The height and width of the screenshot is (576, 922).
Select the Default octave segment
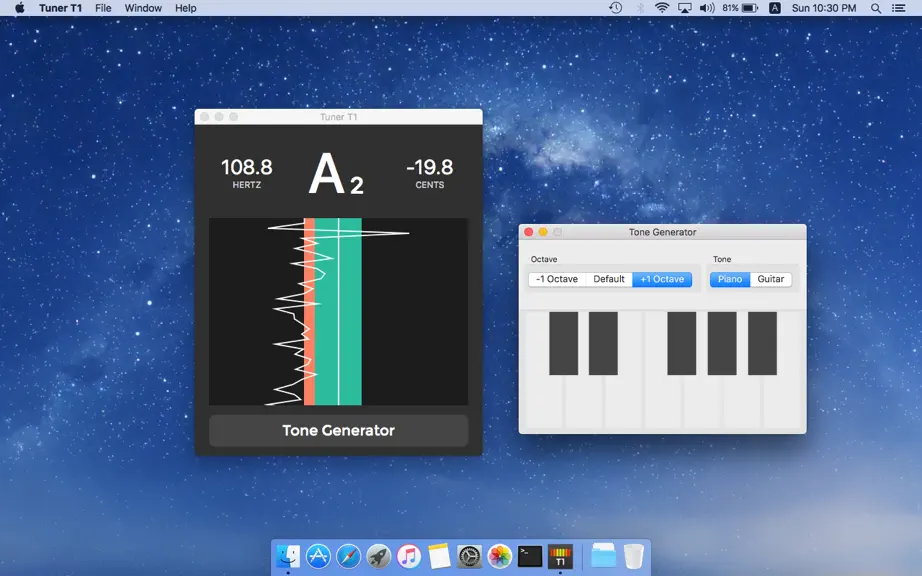coord(609,279)
